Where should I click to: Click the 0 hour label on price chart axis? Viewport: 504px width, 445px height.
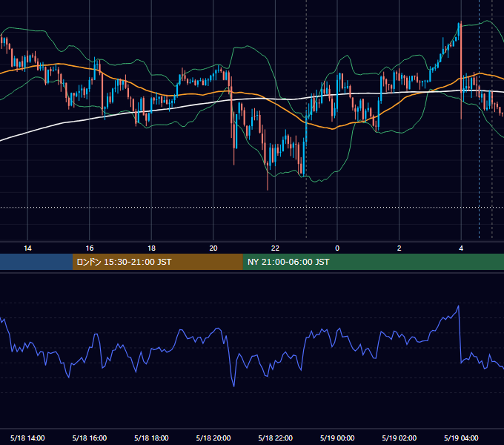coord(337,248)
